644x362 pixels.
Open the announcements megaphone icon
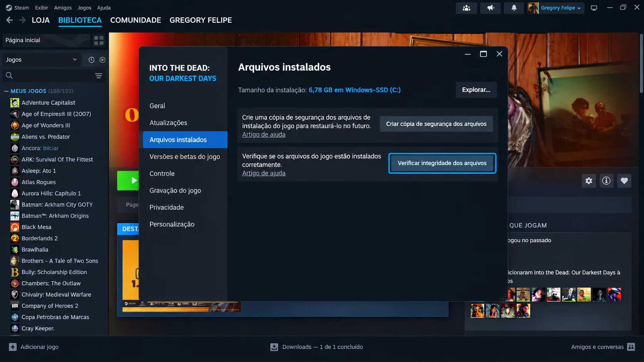(x=491, y=8)
